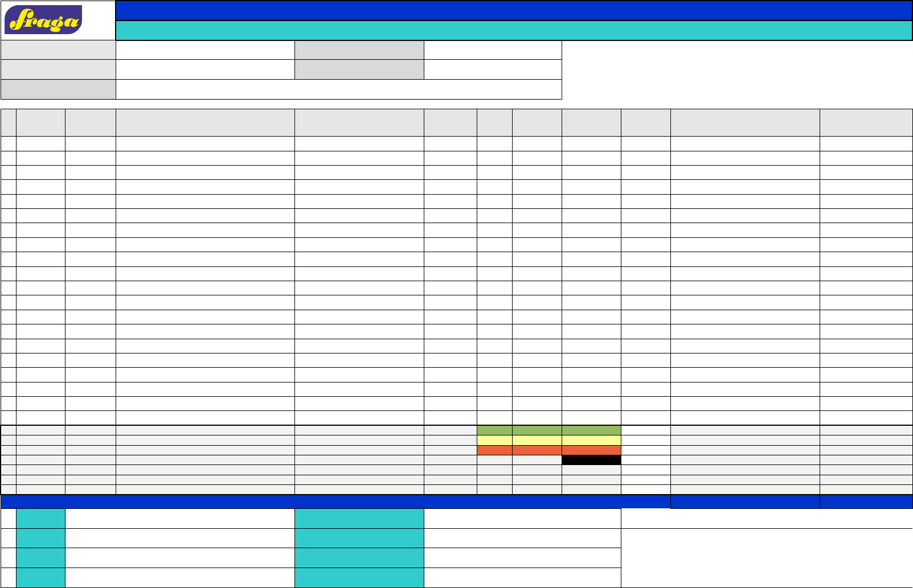
Task: Click the narrow leftmost header cell of the table
Action: (9, 122)
